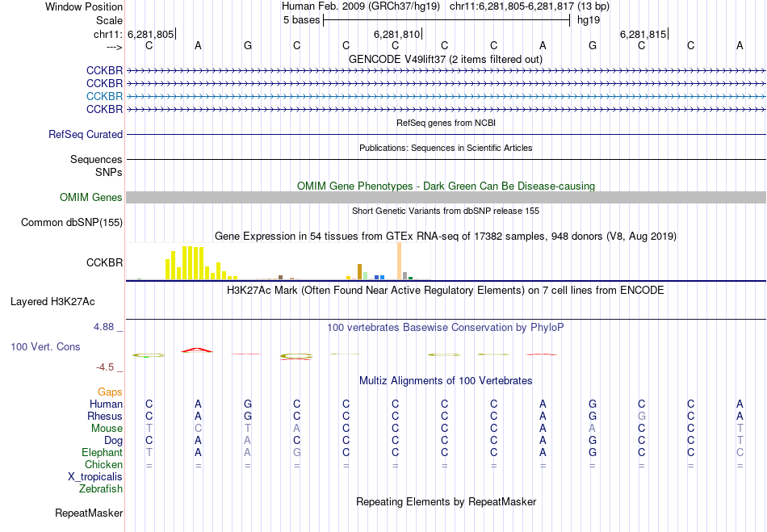Click the 100 Vert. Cons label
The image size is (767, 532).
point(45,346)
